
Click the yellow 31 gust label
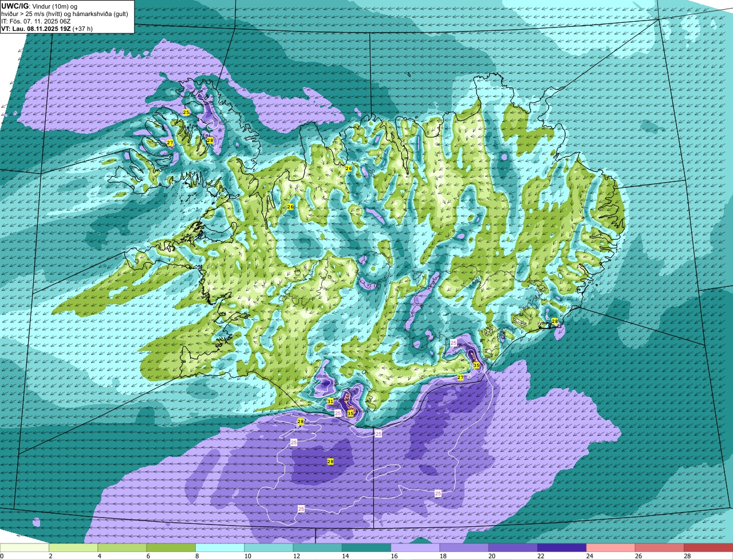point(330,401)
